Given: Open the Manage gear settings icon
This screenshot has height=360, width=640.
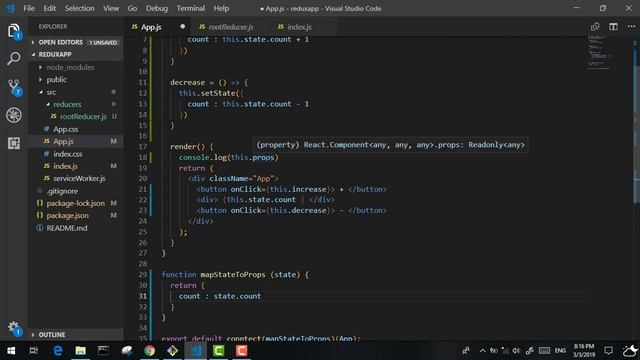Looking at the screenshot, I should pyautogui.click(x=14, y=328).
